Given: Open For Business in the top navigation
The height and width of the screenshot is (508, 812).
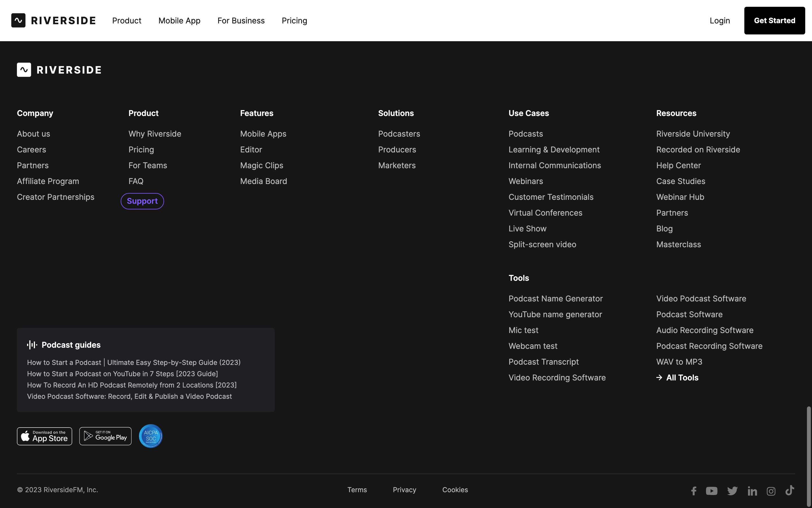Looking at the screenshot, I should (241, 21).
